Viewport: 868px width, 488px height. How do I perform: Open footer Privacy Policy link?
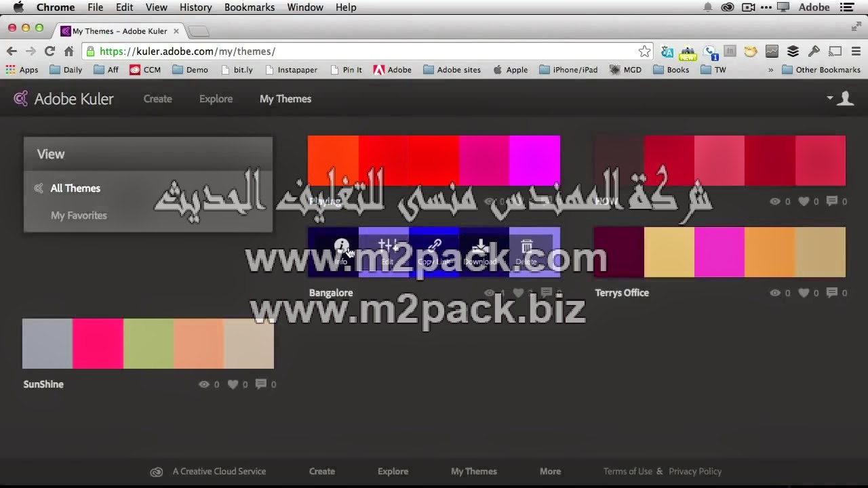[695, 471]
